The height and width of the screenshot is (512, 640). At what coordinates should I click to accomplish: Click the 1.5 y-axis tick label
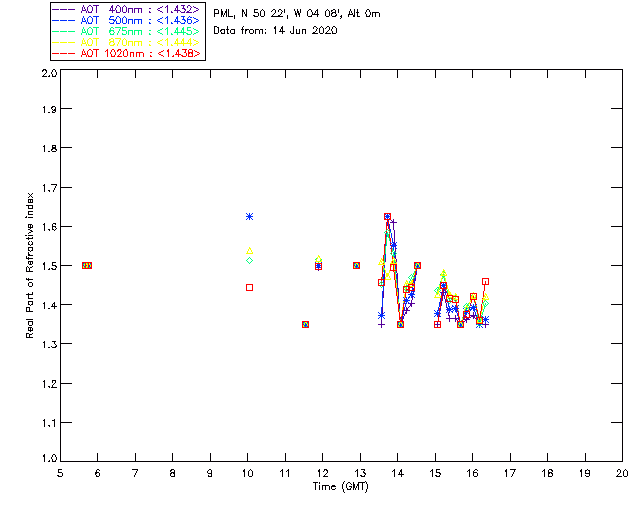[49, 266]
